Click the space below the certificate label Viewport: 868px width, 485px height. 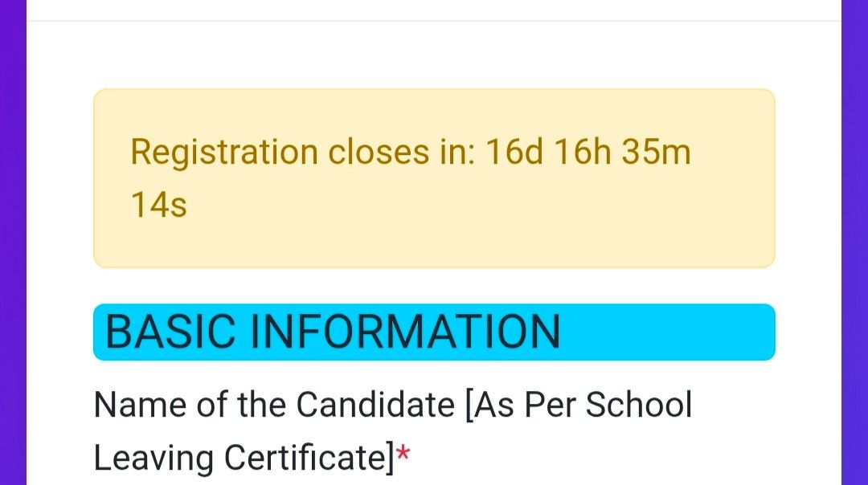click(x=434, y=478)
